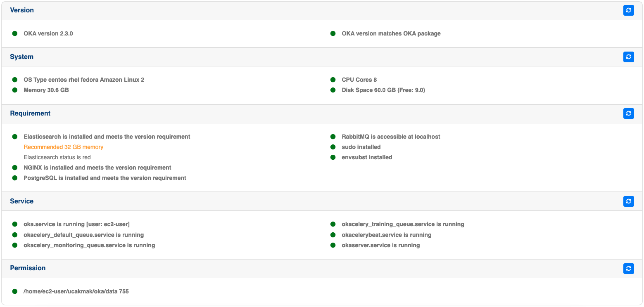Click the Disk Space 60.0 GB entry
This screenshot has height=307, width=644.
[x=383, y=90]
